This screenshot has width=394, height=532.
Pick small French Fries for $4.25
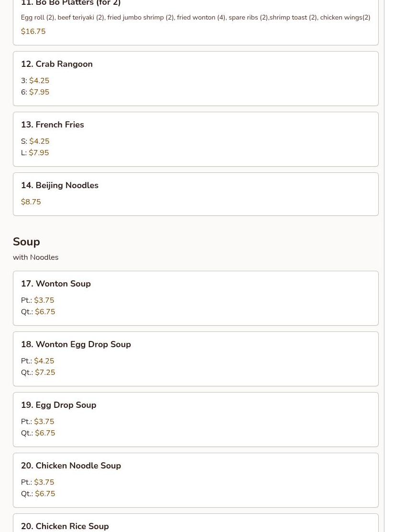pyautogui.click(x=39, y=141)
